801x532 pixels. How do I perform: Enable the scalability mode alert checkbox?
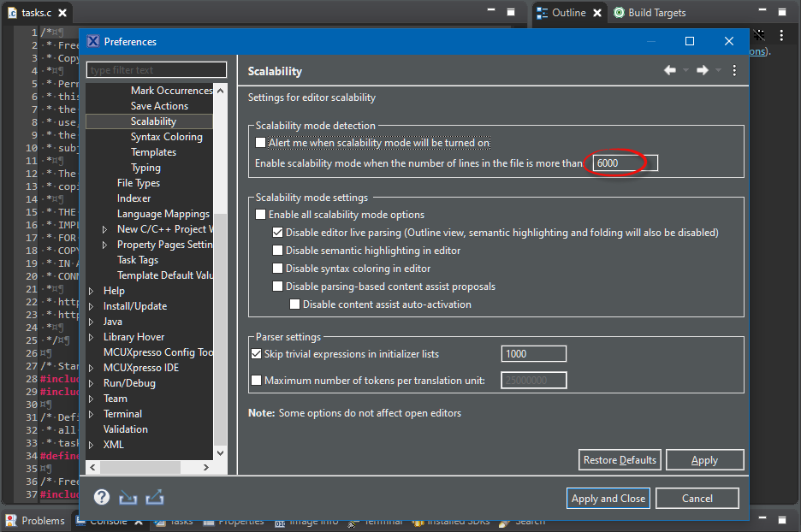261,143
